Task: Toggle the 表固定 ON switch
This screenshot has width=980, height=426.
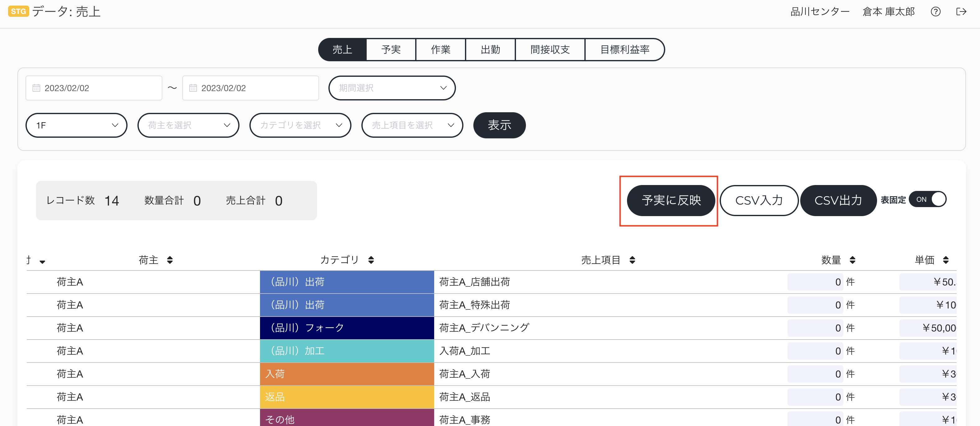Action: [927, 199]
